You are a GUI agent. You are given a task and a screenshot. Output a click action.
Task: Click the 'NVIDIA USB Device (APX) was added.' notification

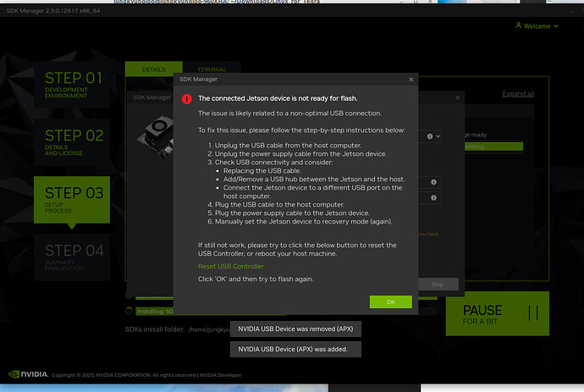pos(295,349)
